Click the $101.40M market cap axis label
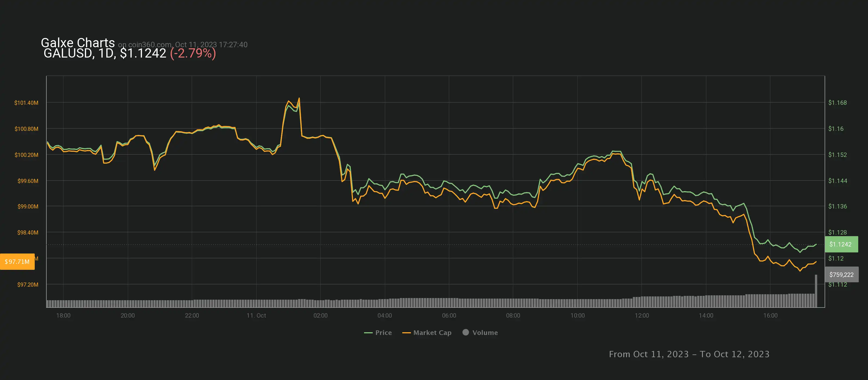Image resolution: width=868 pixels, height=380 pixels. click(x=26, y=103)
